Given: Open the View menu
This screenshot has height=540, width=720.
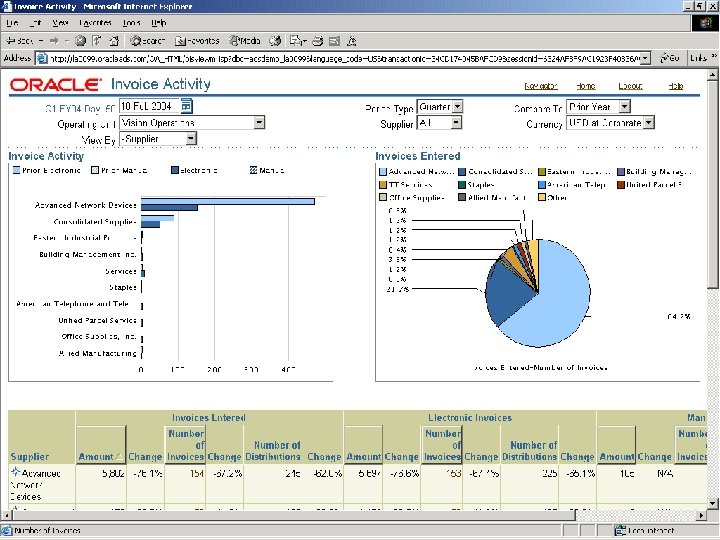Looking at the screenshot, I should [x=60, y=21].
